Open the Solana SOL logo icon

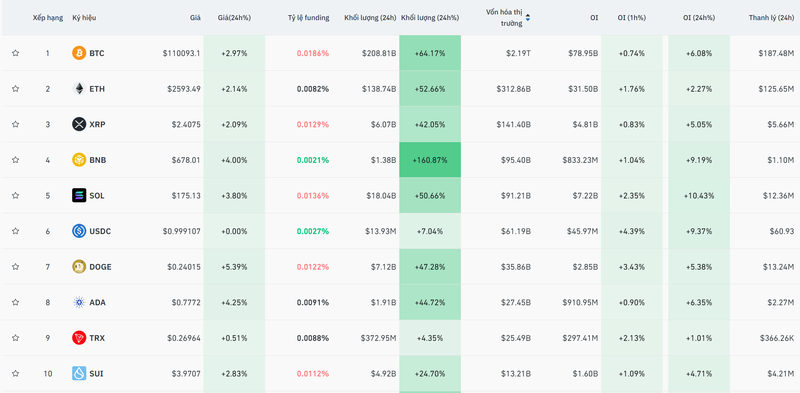79,195
